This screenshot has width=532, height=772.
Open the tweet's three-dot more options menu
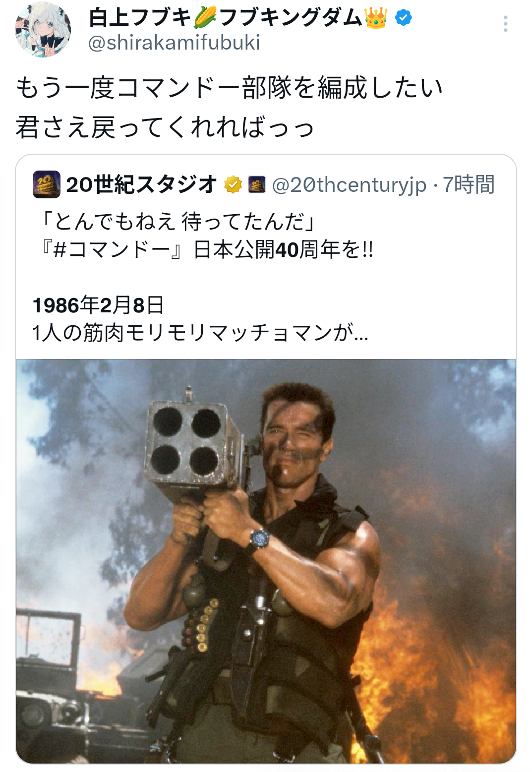coord(505,24)
